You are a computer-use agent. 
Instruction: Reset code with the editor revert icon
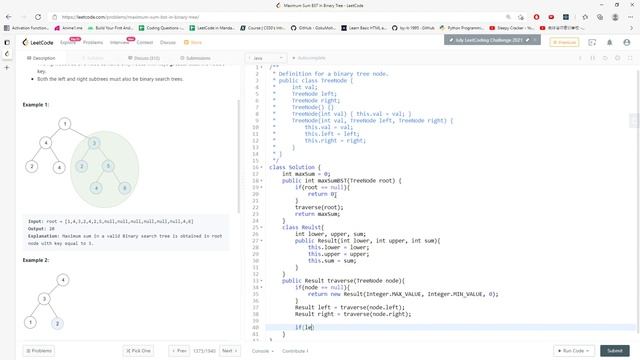click(x=605, y=58)
